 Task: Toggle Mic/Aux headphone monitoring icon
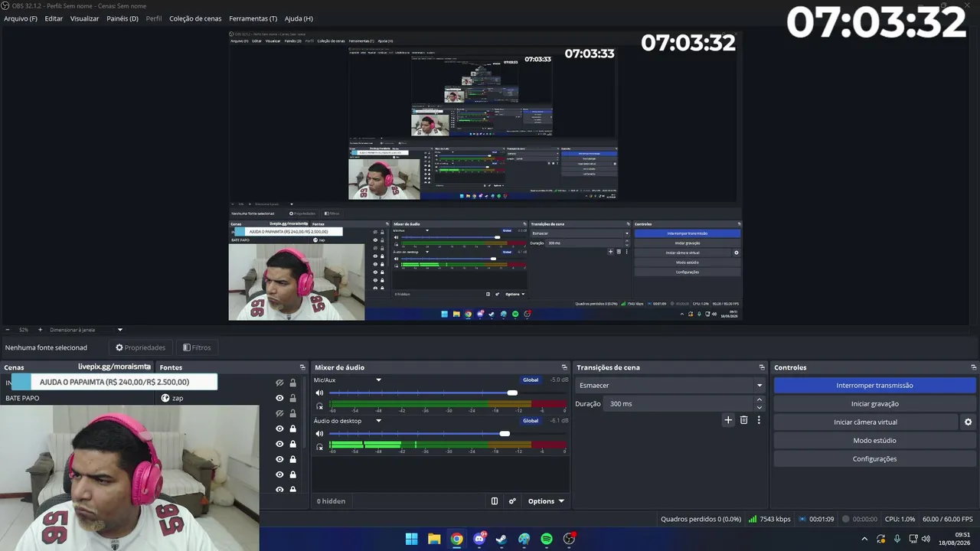(320, 406)
